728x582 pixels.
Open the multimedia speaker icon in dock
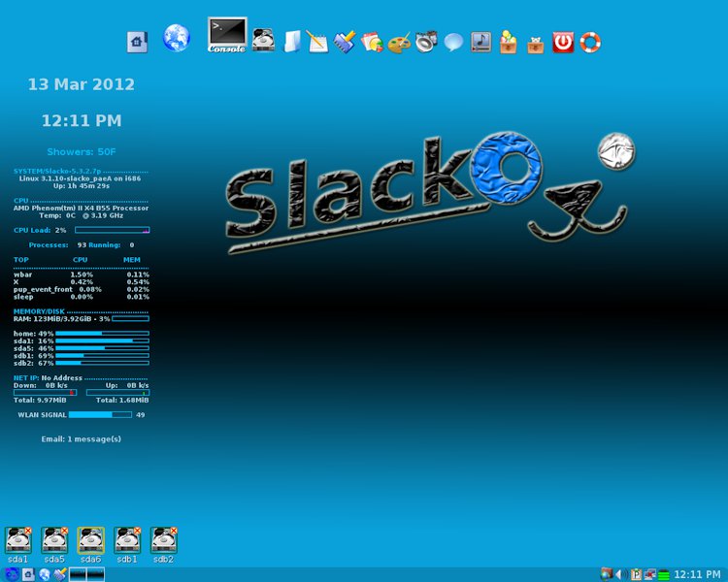tap(426, 42)
